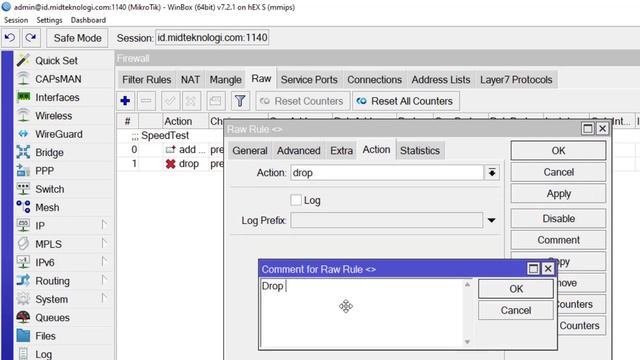The image size is (640, 360).
Task: Open the Action dropdown list
Action: (492, 173)
